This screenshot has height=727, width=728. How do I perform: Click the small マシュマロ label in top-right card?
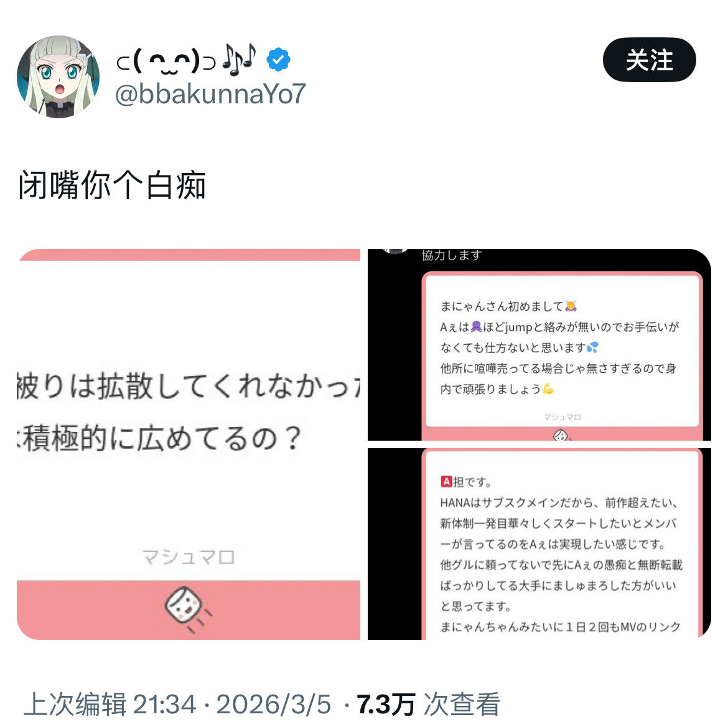562,418
